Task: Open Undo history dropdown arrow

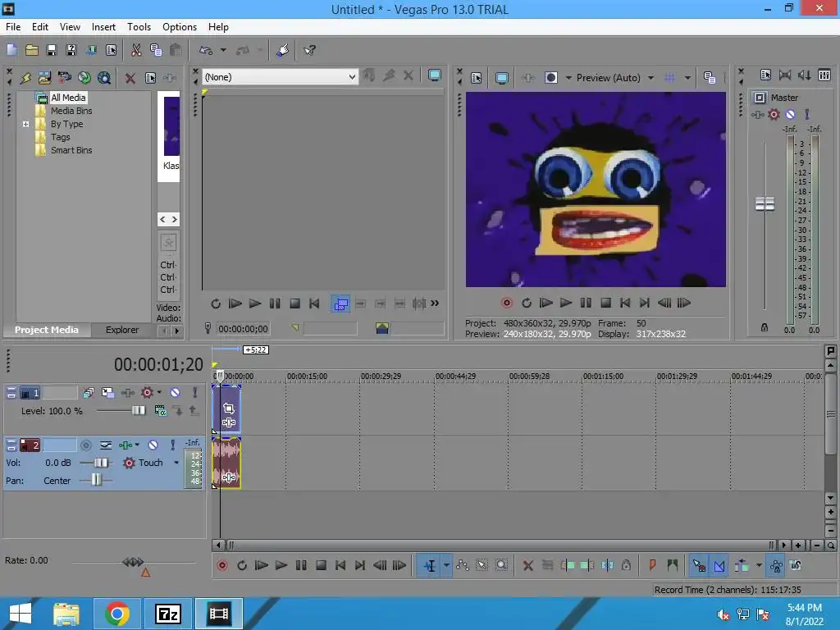Action: point(223,50)
